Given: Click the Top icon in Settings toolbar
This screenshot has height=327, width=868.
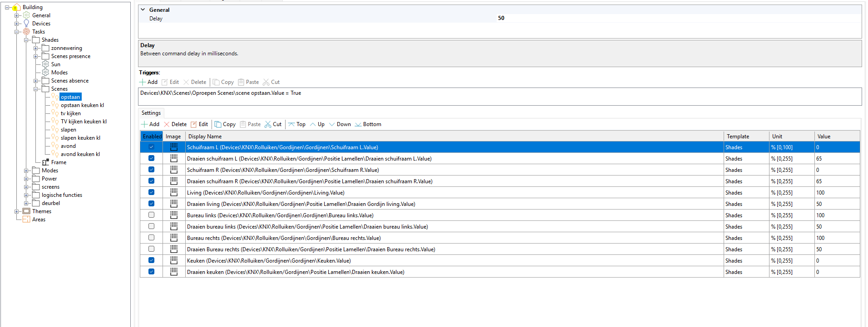Looking at the screenshot, I should tap(291, 124).
